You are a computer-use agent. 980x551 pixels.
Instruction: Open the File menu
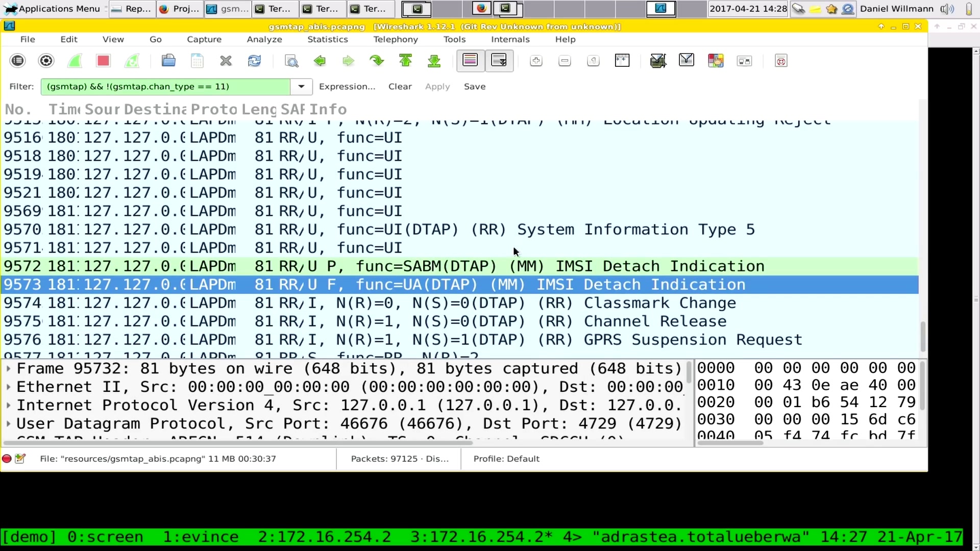tap(28, 39)
